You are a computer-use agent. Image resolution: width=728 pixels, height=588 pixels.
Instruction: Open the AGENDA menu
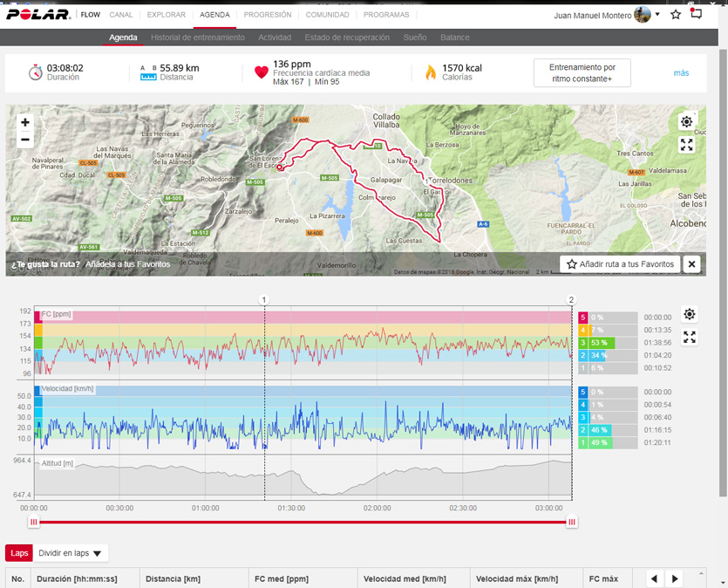[x=214, y=15]
